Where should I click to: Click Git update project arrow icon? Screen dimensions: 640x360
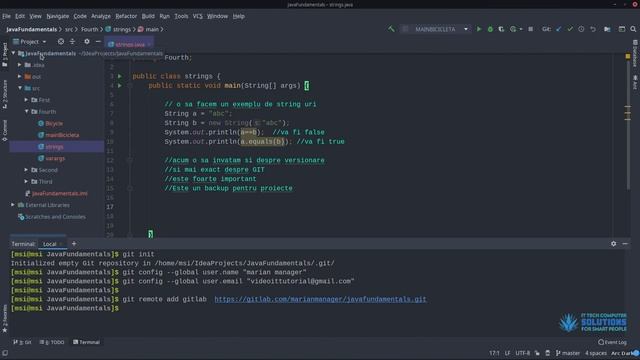click(558, 29)
